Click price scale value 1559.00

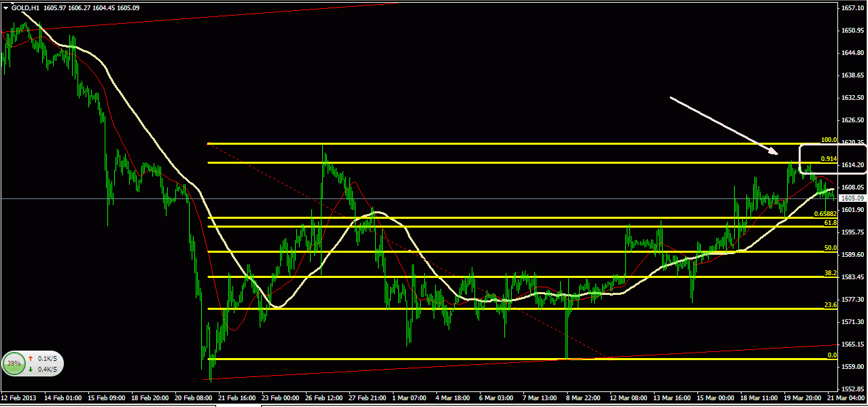coord(852,367)
